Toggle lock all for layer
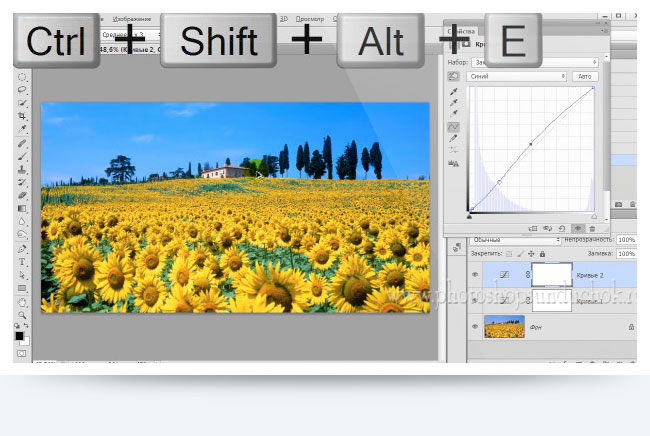 tap(542, 254)
